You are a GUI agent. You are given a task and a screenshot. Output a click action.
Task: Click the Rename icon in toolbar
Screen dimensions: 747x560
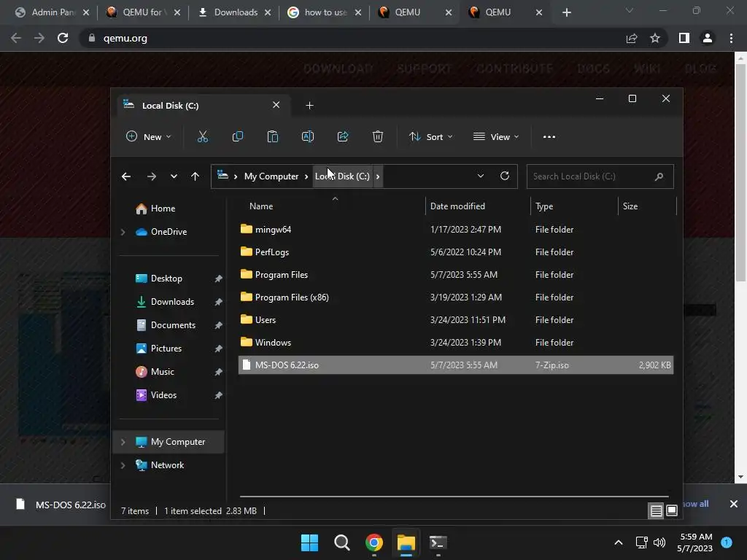point(308,136)
